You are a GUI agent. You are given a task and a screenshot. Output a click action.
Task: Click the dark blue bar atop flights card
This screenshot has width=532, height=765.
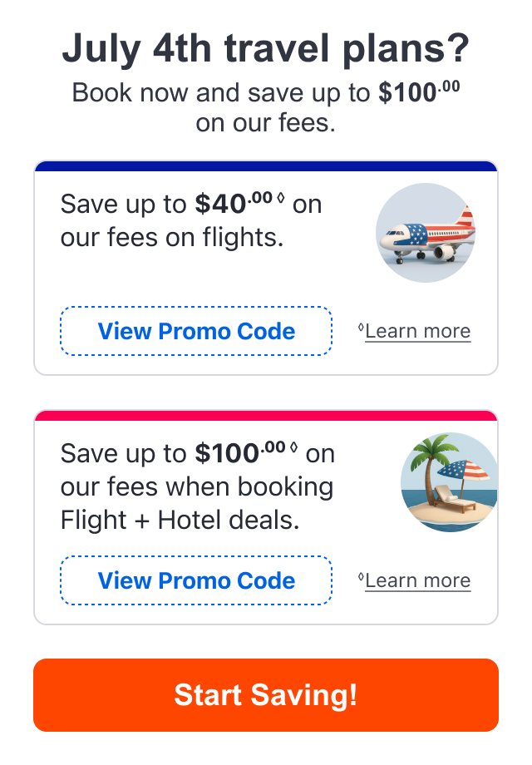pos(266,165)
